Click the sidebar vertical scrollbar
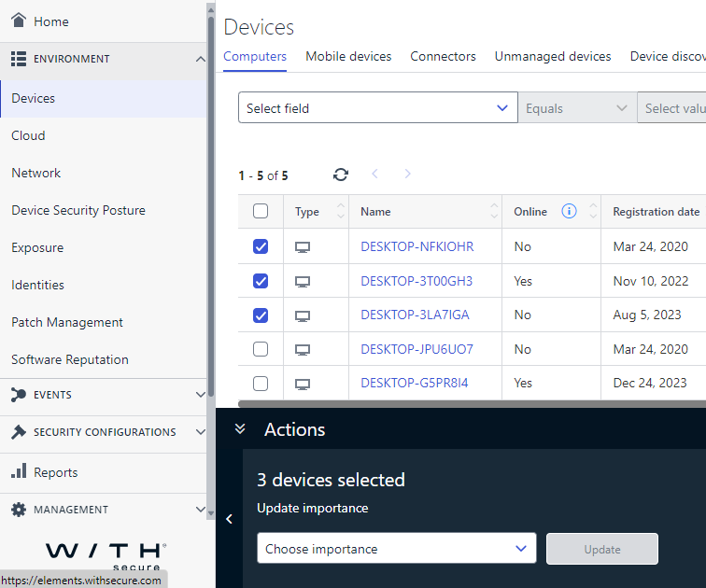 pyautogui.click(x=211, y=207)
